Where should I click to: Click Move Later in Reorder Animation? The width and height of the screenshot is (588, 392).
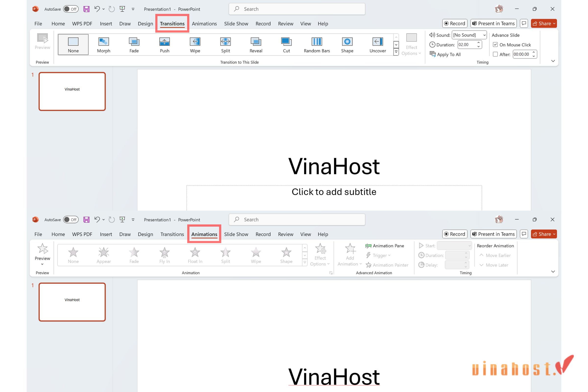493,265
